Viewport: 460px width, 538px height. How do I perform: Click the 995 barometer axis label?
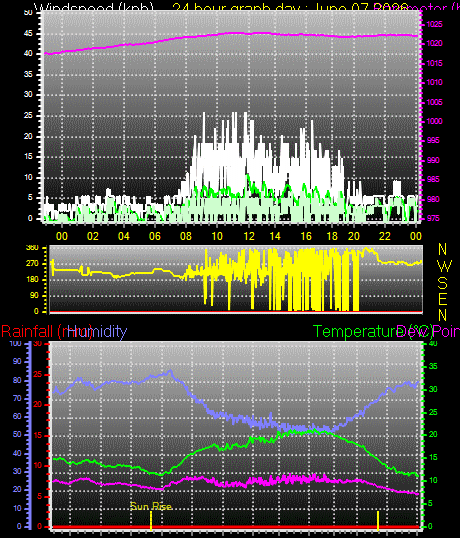433,141
